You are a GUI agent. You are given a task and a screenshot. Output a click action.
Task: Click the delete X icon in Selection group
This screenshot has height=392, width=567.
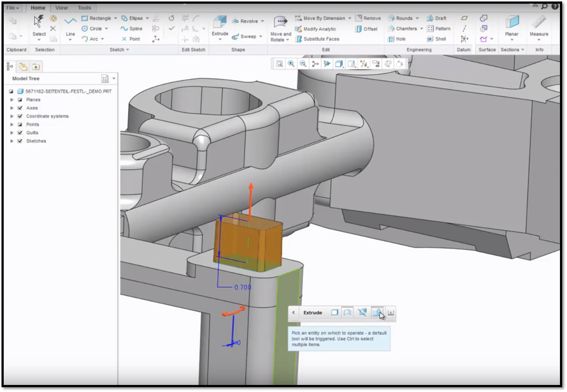point(53,29)
